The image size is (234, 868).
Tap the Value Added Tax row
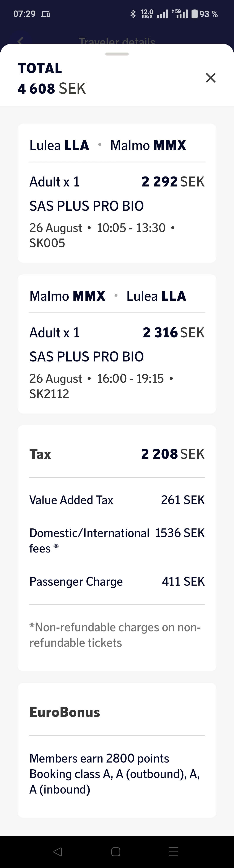[117, 500]
